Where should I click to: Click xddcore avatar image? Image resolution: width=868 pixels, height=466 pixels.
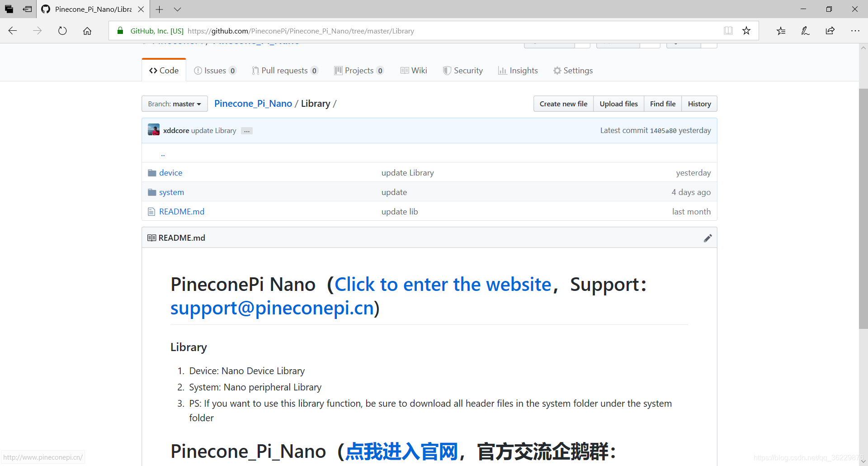pos(154,130)
